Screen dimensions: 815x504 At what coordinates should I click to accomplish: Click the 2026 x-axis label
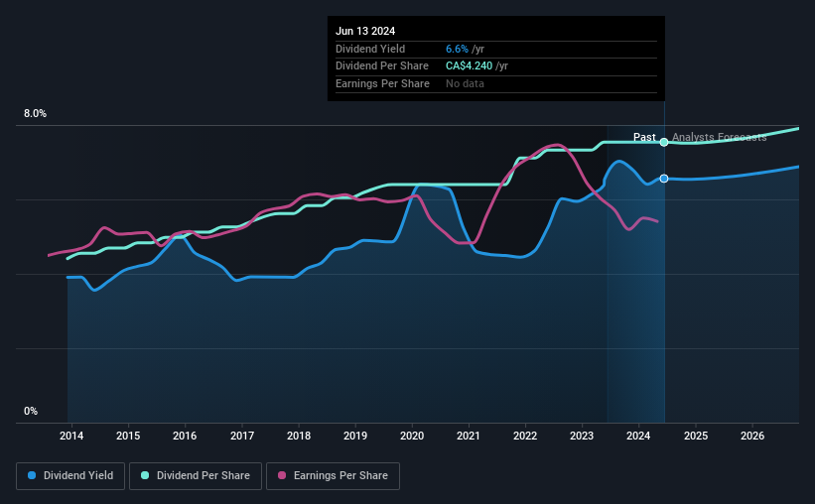(x=752, y=436)
